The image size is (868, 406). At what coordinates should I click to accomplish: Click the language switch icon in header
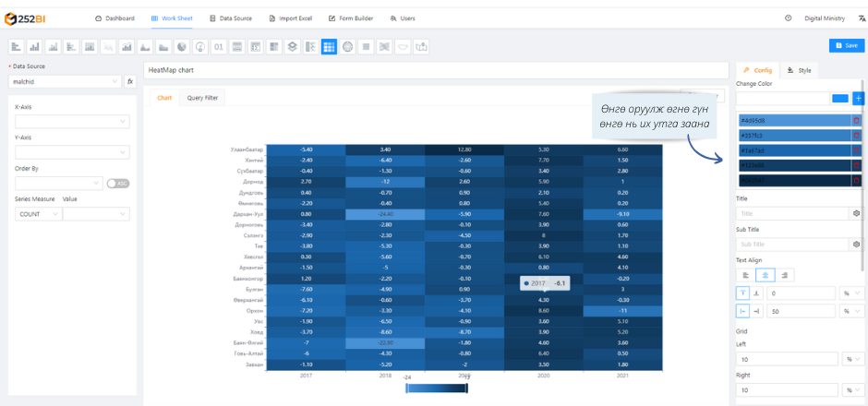862,18
